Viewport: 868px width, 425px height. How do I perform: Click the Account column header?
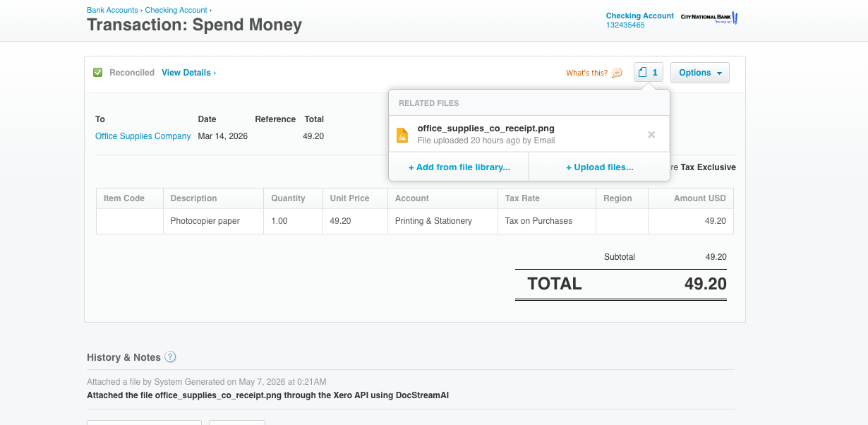point(443,198)
